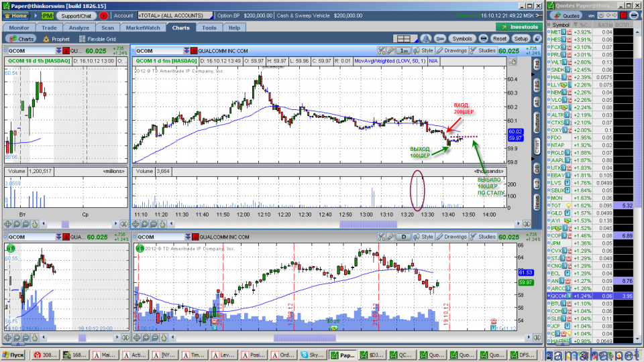Switch to the MarketWatch tab

pyautogui.click(x=142, y=27)
